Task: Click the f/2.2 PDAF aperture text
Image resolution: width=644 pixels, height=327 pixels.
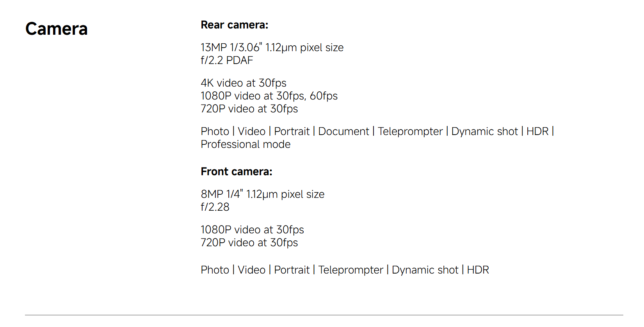Action: coord(227,60)
